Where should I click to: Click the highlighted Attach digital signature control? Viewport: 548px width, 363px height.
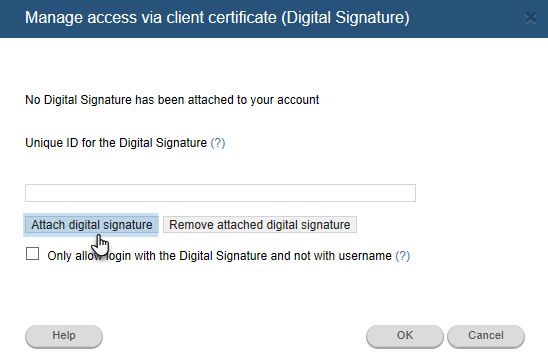tap(92, 225)
